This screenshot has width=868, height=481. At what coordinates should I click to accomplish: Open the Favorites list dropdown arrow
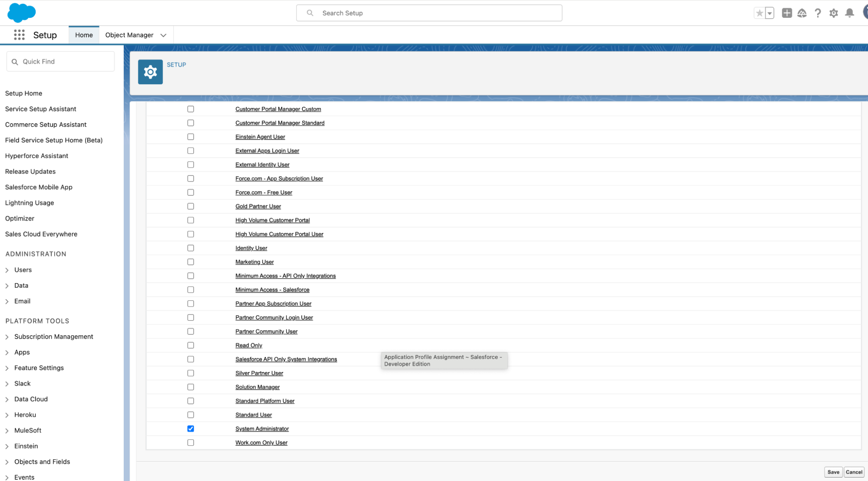[x=769, y=13]
